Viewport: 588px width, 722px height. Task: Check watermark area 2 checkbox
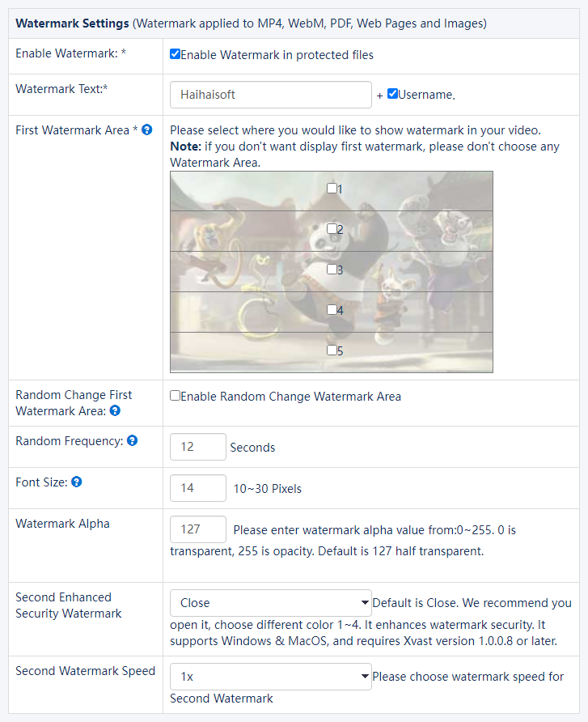pyautogui.click(x=332, y=228)
